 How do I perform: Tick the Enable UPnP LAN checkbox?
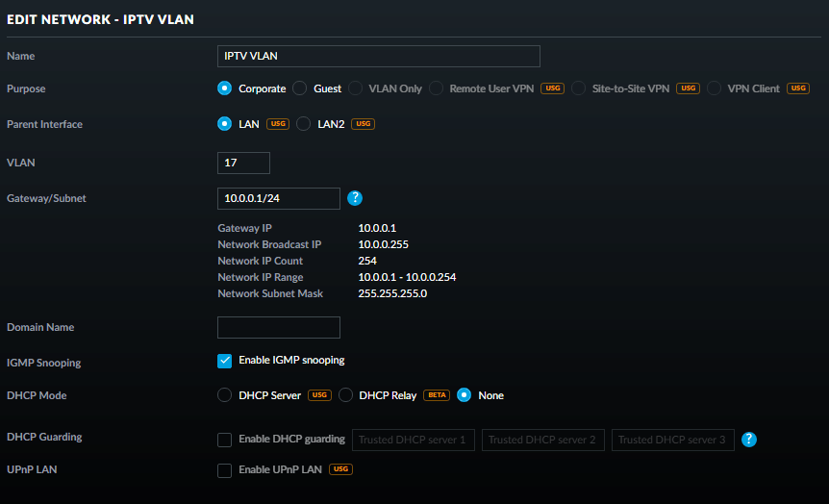coord(224,470)
